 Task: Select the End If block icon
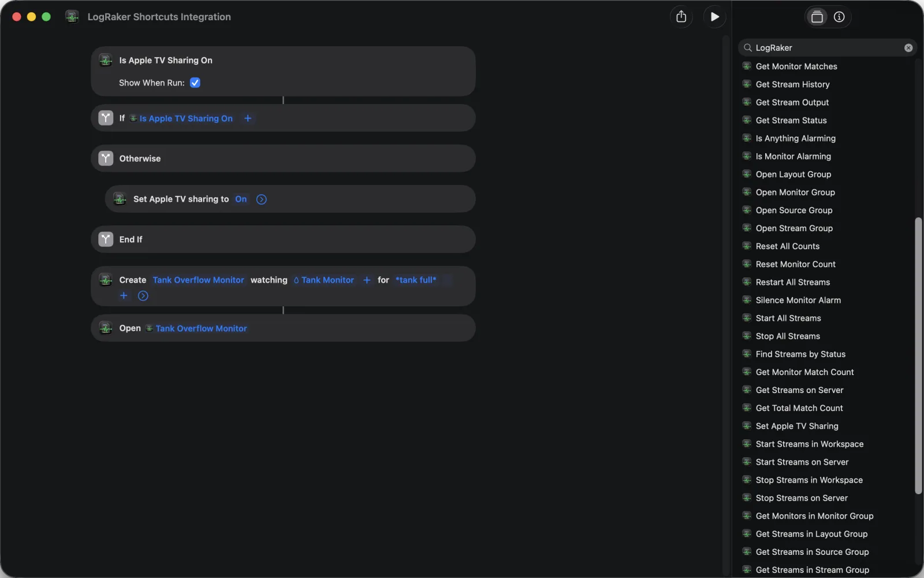point(106,239)
